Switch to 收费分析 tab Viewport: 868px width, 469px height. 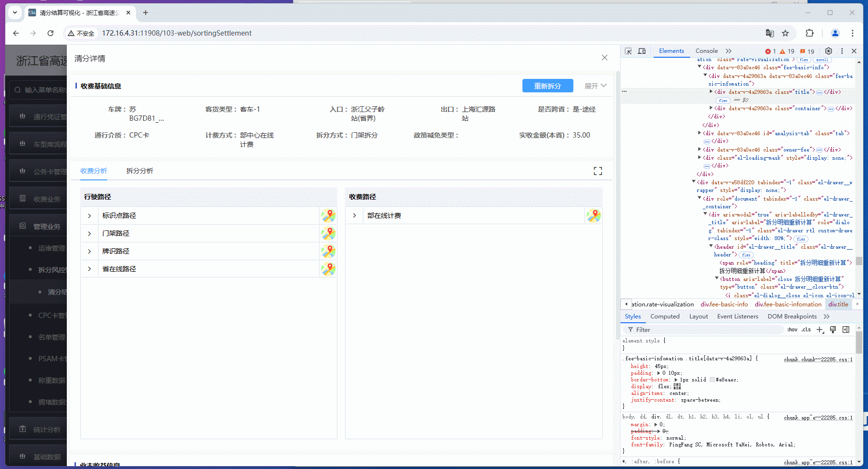94,171
